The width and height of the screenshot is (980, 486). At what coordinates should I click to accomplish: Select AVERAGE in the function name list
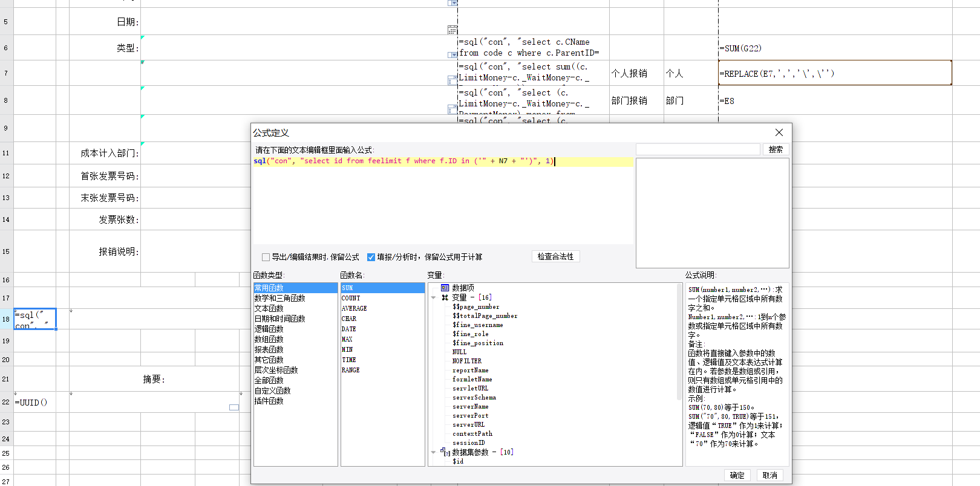pyautogui.click(x=382, y=308)
